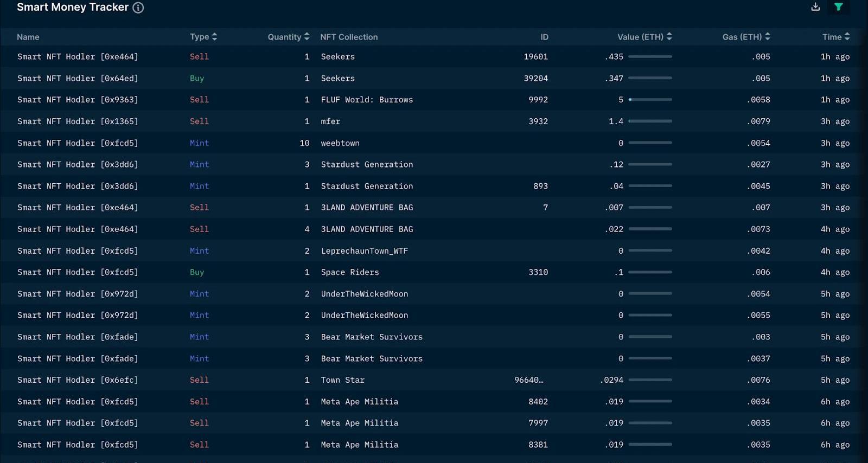Select Meta Ape Militia ID 8381
The height and width of the screenshot is (463, 868).
[538, 445]
